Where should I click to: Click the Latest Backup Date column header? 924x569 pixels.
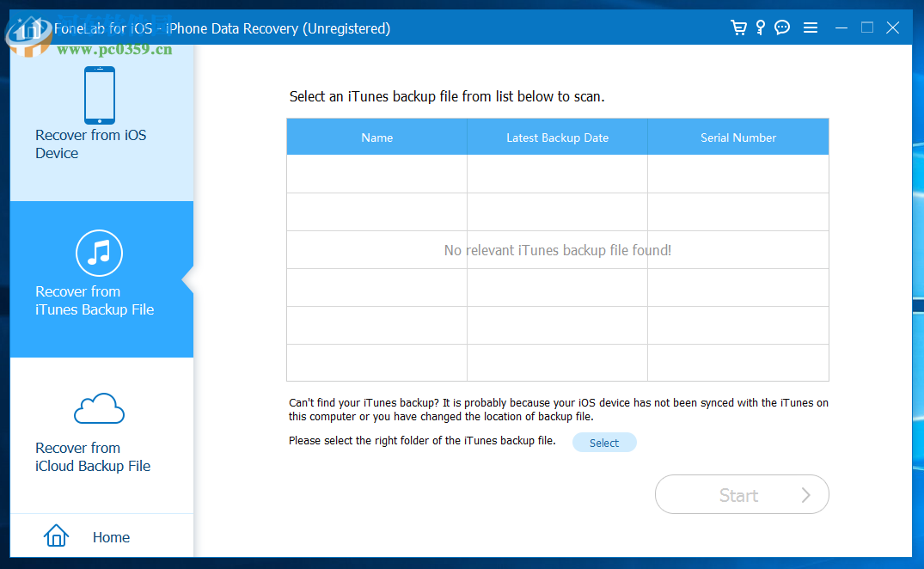[557, 137]
